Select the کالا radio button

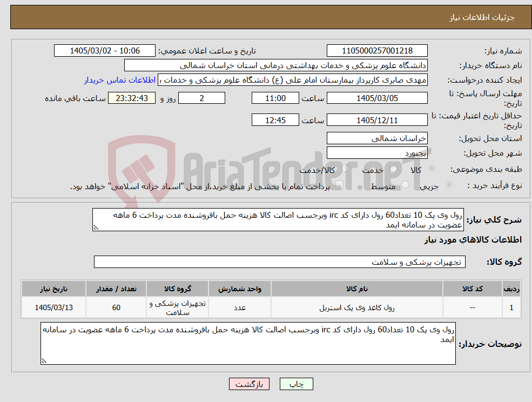pos(432,169)
